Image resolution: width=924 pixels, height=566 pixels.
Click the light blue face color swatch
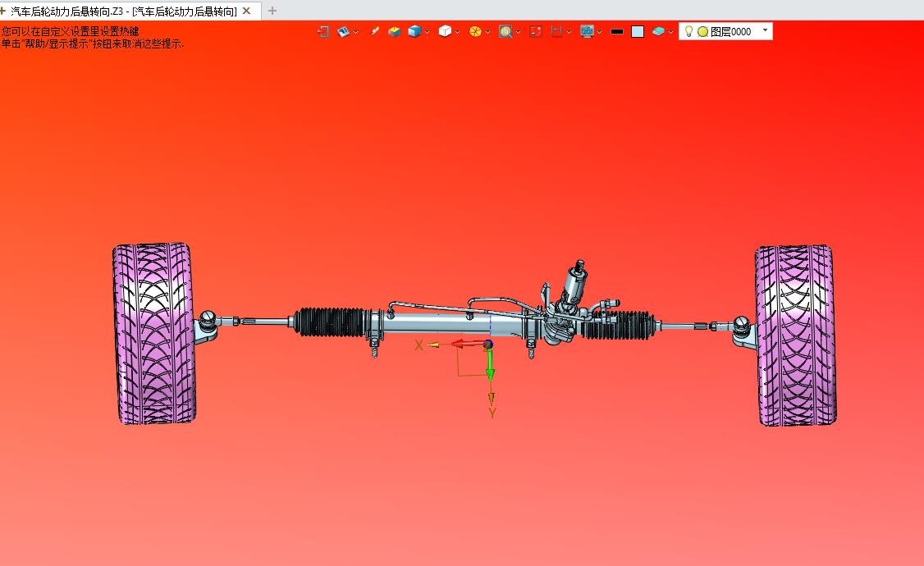[x=638, y=32]
